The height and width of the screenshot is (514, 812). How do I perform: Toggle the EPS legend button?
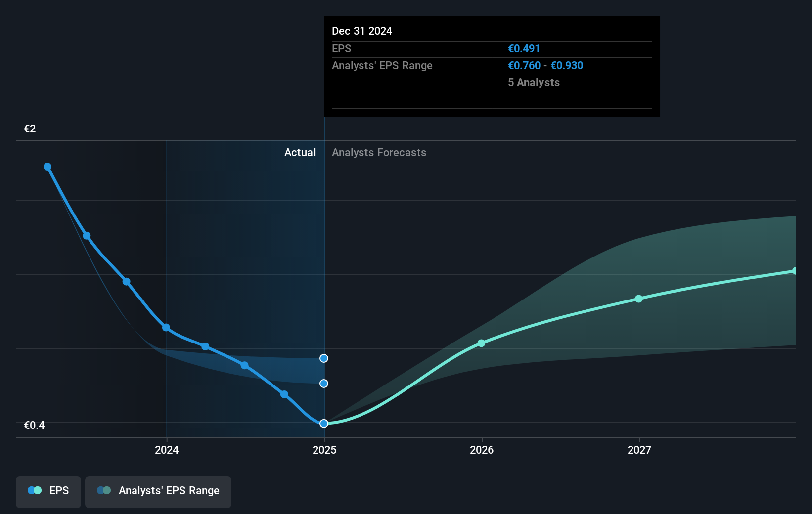point(48,492)
